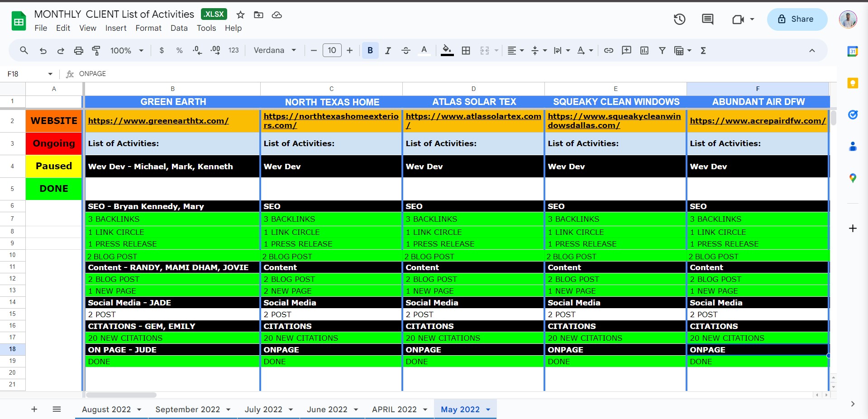Click the Functions sigma icon
This screenshot has width=868, height=419.
click(703, 51)
